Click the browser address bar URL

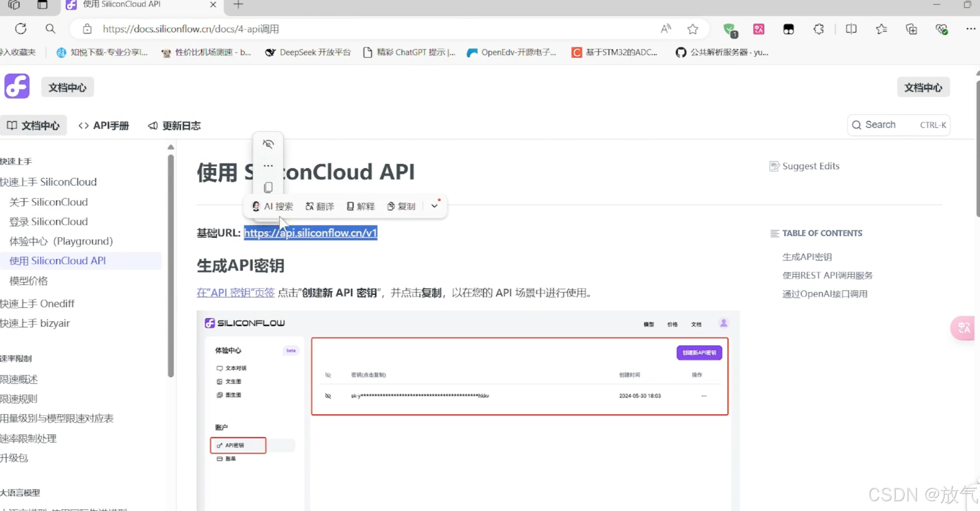click(x=191, y=29)
